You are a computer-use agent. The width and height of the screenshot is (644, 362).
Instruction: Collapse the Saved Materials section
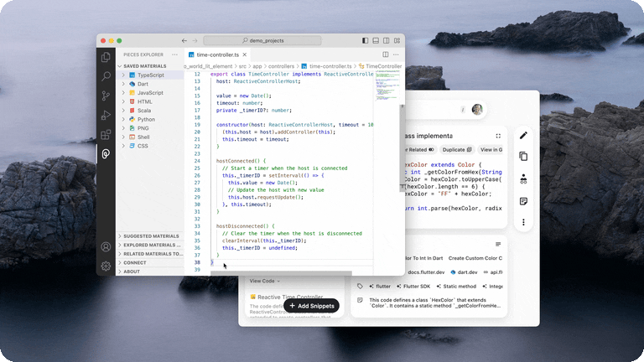tap(150, 66)
